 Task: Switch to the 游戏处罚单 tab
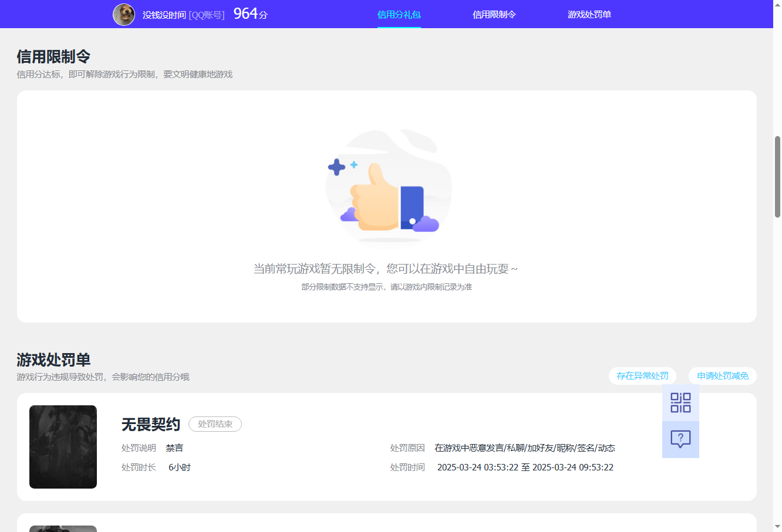click(x=589, y=15)
